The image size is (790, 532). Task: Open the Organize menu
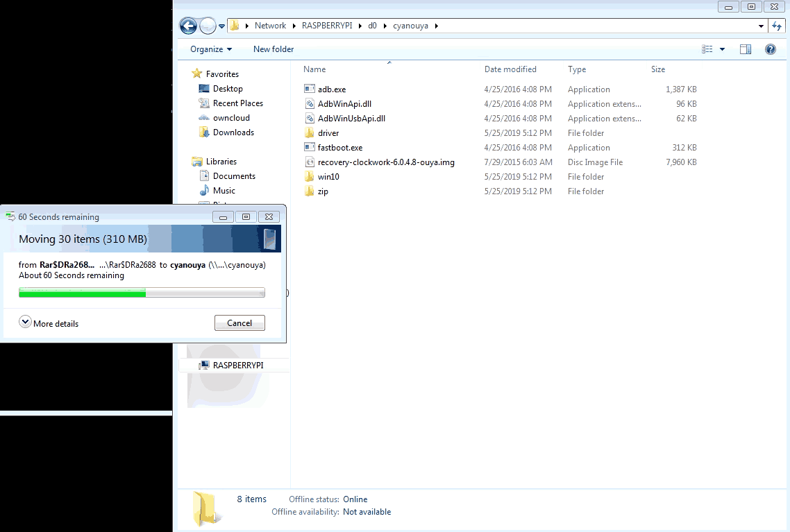pyautogui.click(x=211, y=49)
